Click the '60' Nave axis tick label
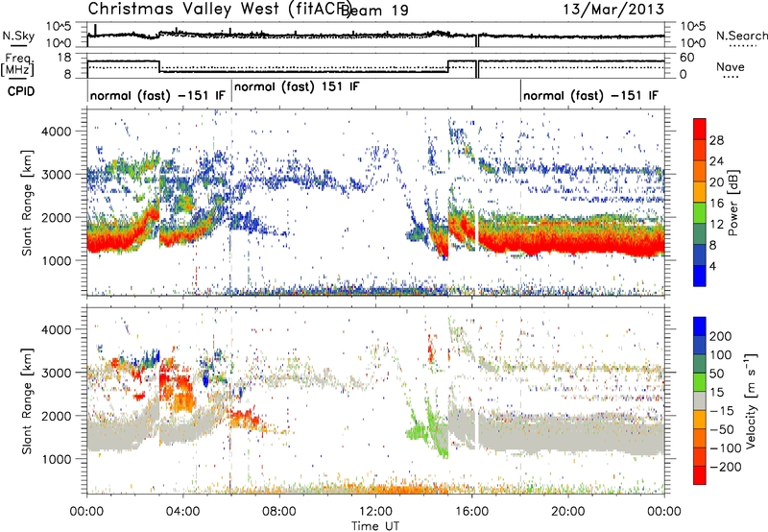This screenshot has width=768, height=532. click(x=687, y=58)
